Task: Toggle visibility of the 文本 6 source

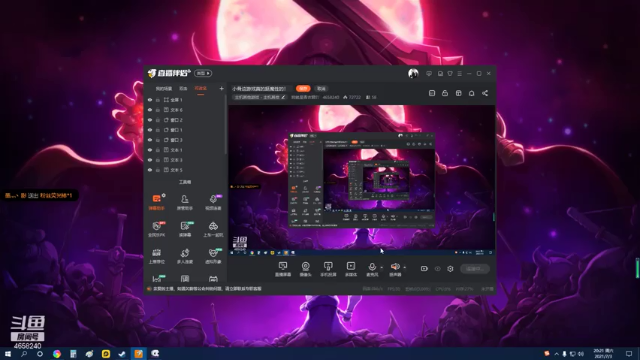Action: pos(150,110)
